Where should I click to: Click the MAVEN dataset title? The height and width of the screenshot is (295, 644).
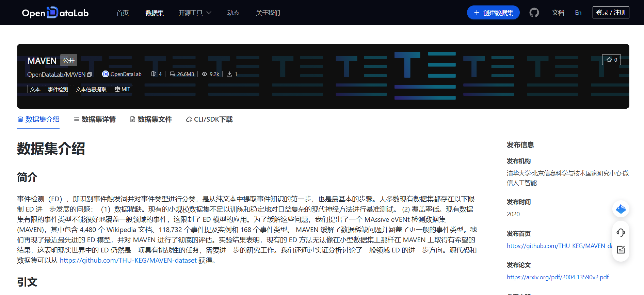42,61
